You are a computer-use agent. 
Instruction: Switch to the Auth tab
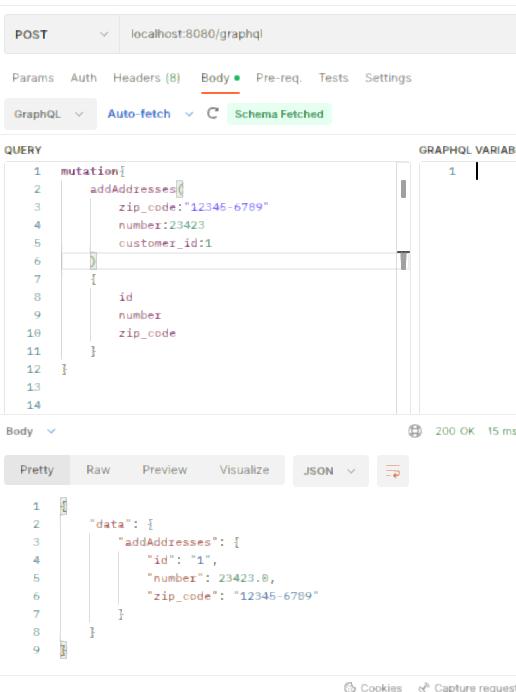click(x=83, y=78)
